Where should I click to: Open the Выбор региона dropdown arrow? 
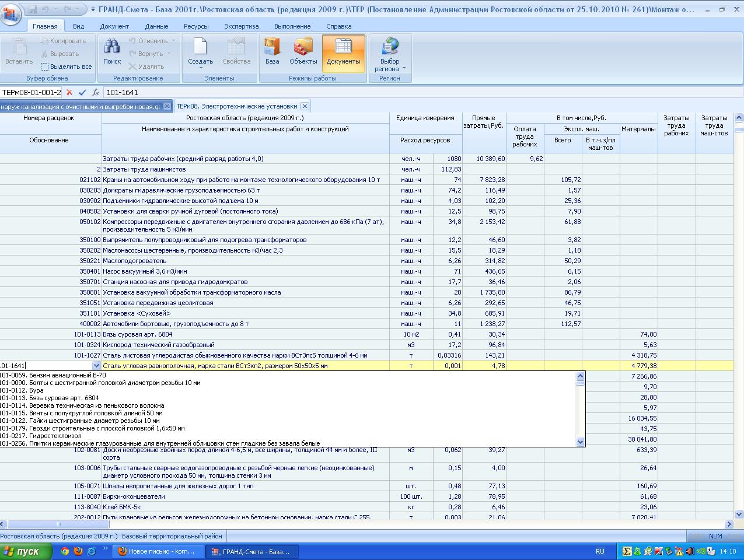403,69
